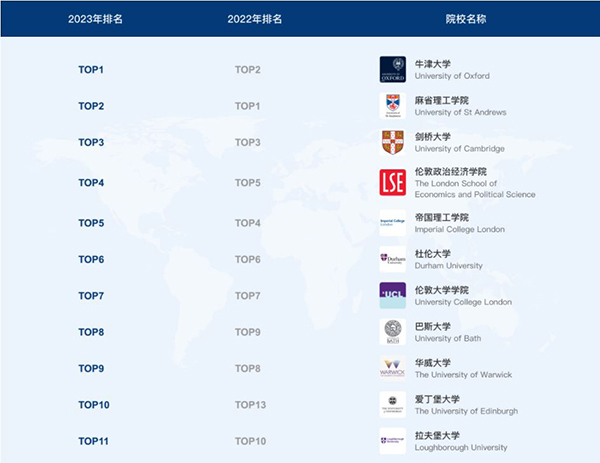This screenshot has height=463, width=600.
Task: Click the University of Bath logo
Action: (393, 332)
